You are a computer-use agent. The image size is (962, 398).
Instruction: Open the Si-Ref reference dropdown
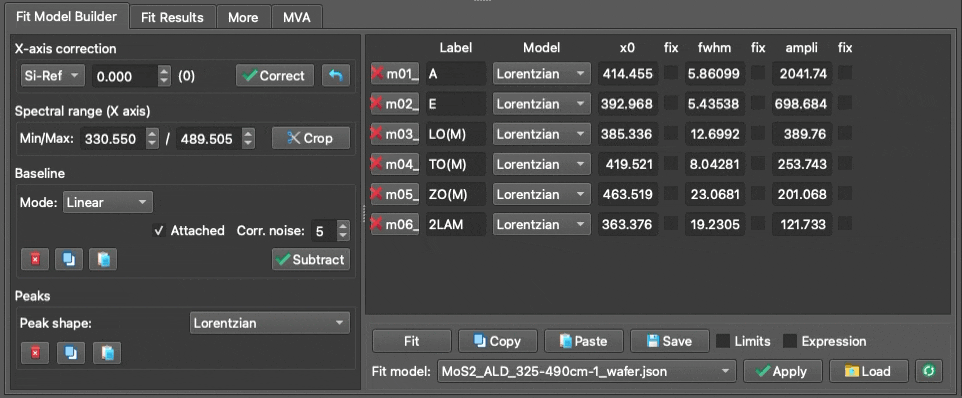click(52, 76)
